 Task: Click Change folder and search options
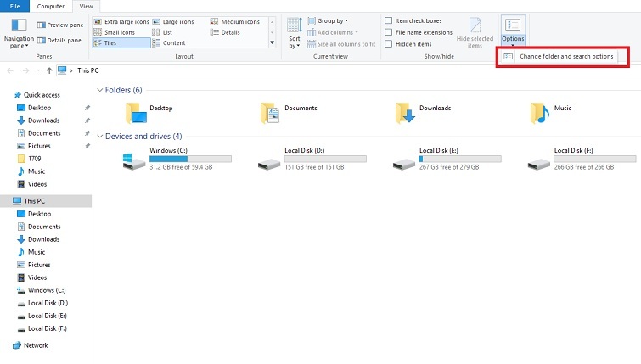click(565, 56)
